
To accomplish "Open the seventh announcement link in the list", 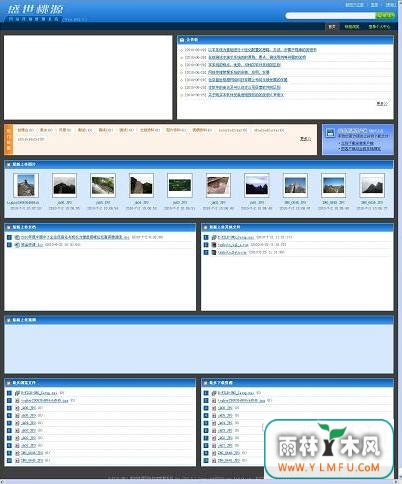I will click(x=246, y=95).
